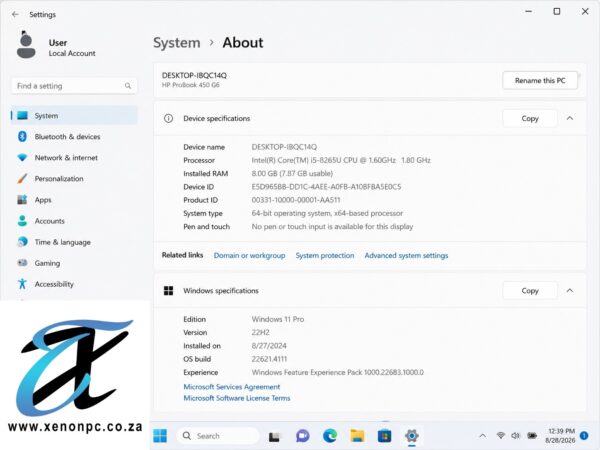Screen dimensions: 600x450
Task: Click the OS build value 22621.4111
Action: pyautogui.click(x=269, y=359)
